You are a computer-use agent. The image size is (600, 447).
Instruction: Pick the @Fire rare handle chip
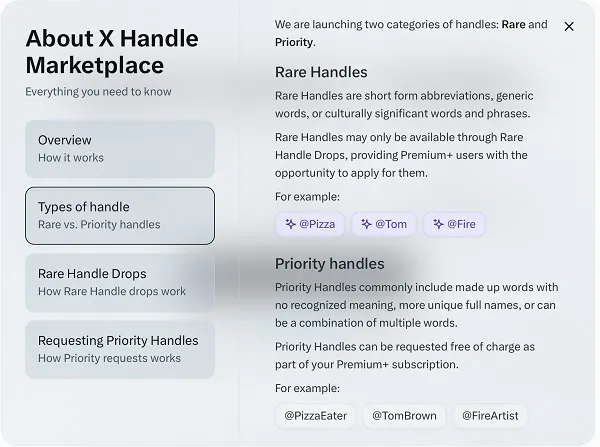(x=454, y=224)
